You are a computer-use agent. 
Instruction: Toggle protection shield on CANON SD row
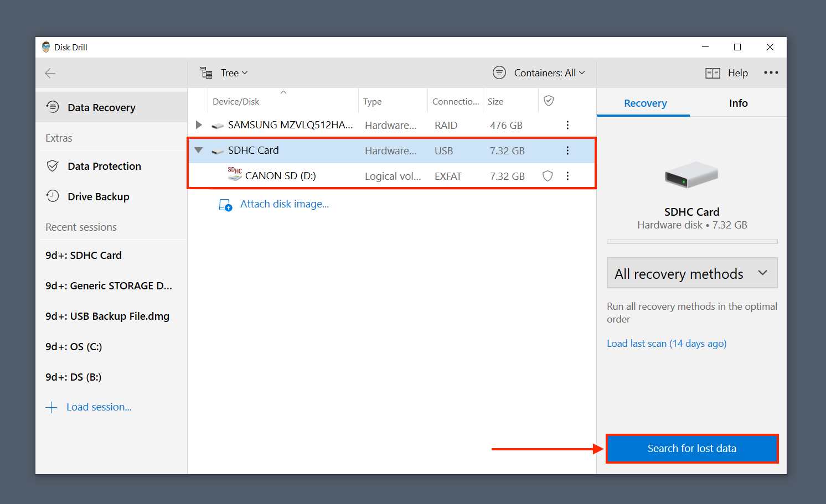click(x=548, y=176)
